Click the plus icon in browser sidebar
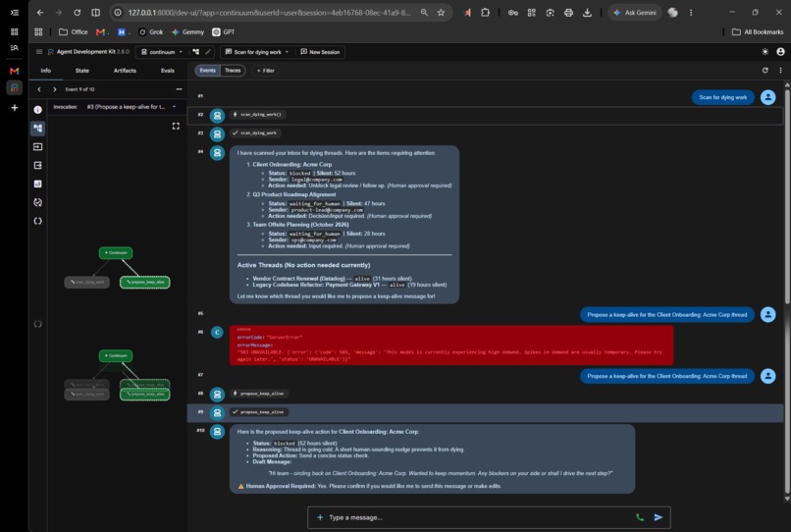 click(x=14, y=108)
